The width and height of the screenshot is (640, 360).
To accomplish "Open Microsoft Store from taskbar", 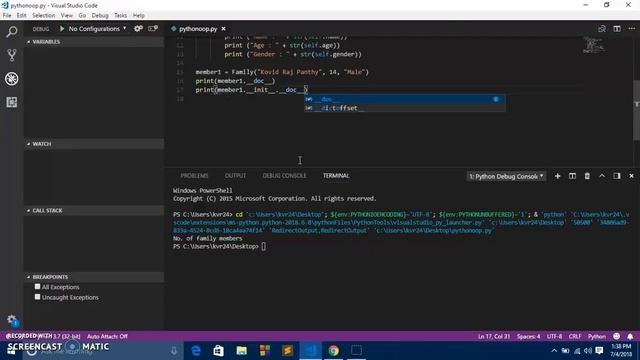I will point(218,351).
